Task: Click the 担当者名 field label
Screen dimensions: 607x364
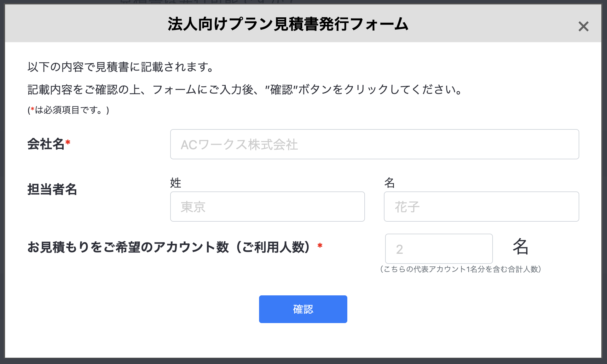Action: click(x=52, y=190)
